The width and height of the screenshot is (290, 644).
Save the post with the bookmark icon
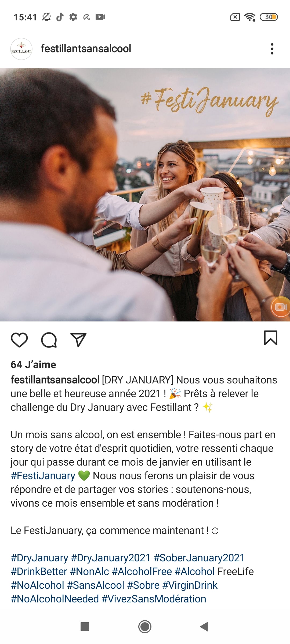271,338
